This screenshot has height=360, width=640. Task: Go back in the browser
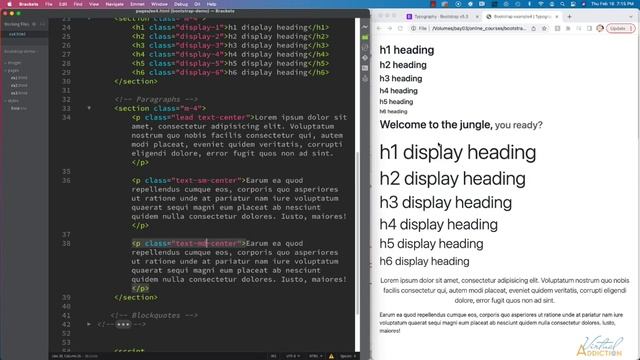pos(379,28)
